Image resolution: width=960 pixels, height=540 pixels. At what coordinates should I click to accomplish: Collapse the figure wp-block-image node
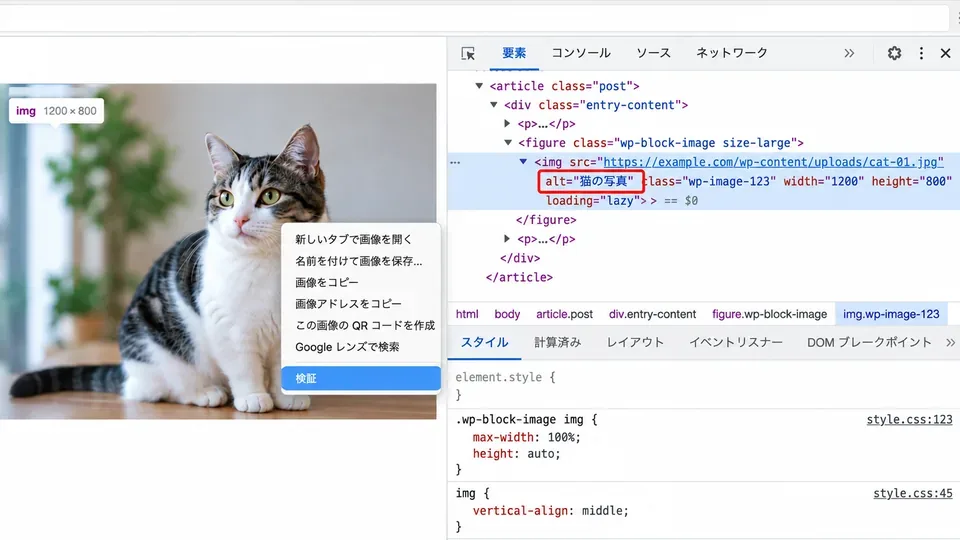[508, 143]
